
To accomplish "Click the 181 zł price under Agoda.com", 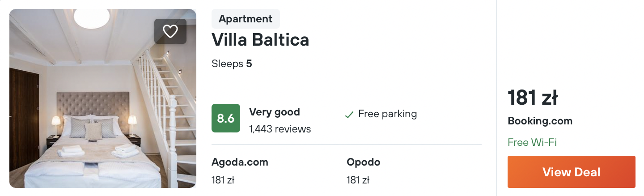I will pyautogui.click(x=223, y=180).
